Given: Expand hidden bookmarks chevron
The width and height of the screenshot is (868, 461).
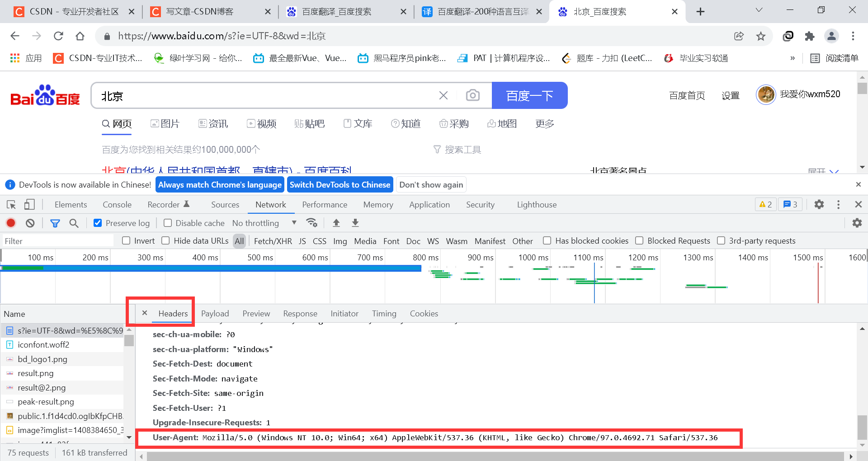Looking at the screenshot, I should (x=793, y=58).
